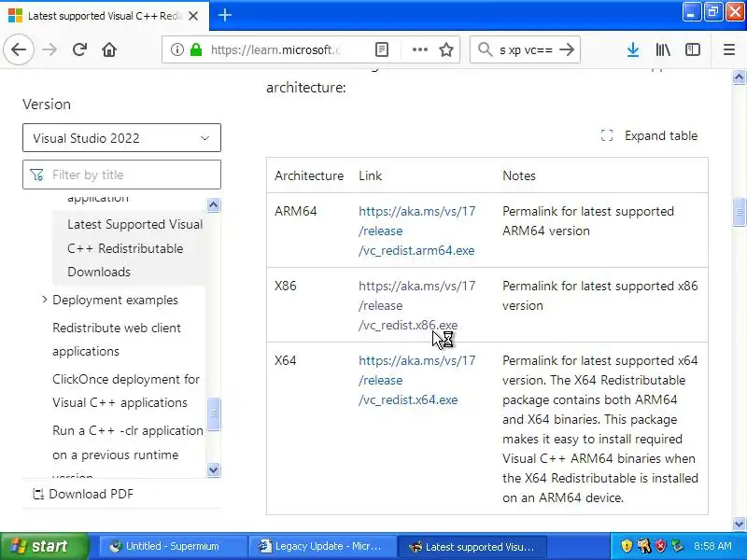Click Expand table button
Viewport: 747px width, 560px height.
[x=649, y=135]
